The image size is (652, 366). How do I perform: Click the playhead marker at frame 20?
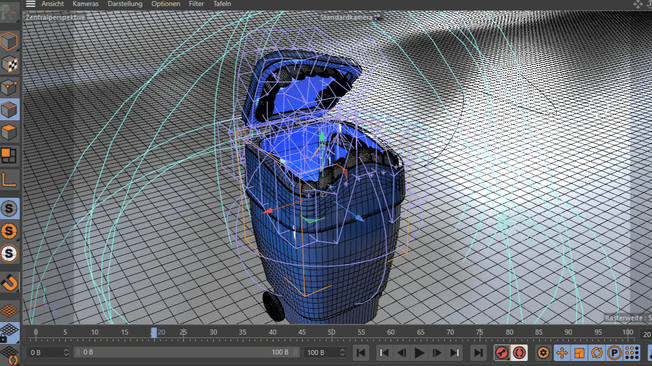tap(154, 332)
